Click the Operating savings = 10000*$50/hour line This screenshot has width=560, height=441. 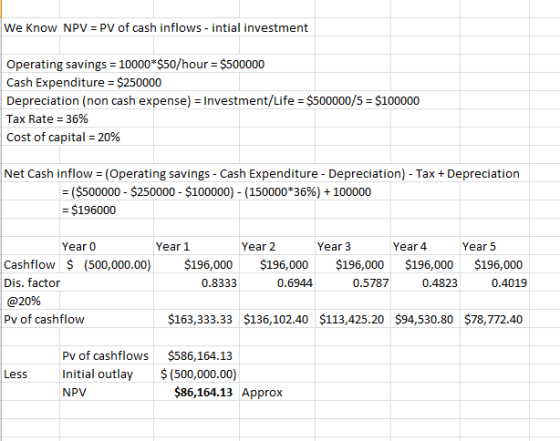(x=135, y=64)
